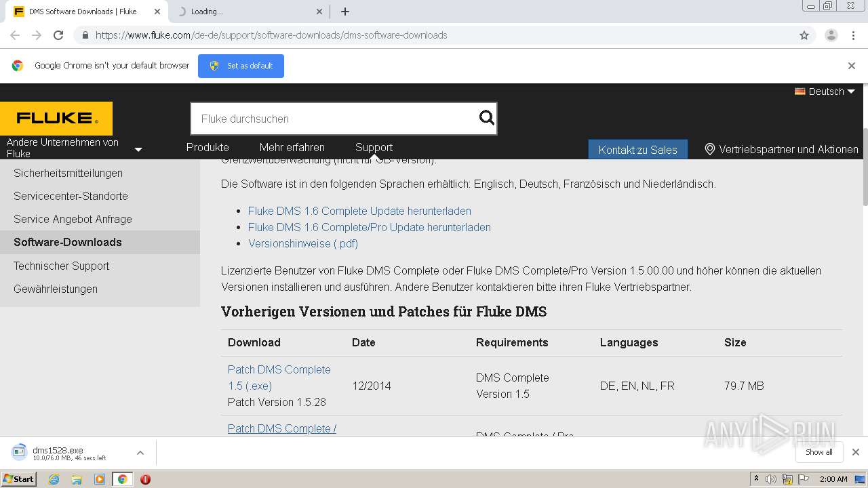Close the downloads bar
The width and height of the screenshot is (868, 488).
click(856, 452)
